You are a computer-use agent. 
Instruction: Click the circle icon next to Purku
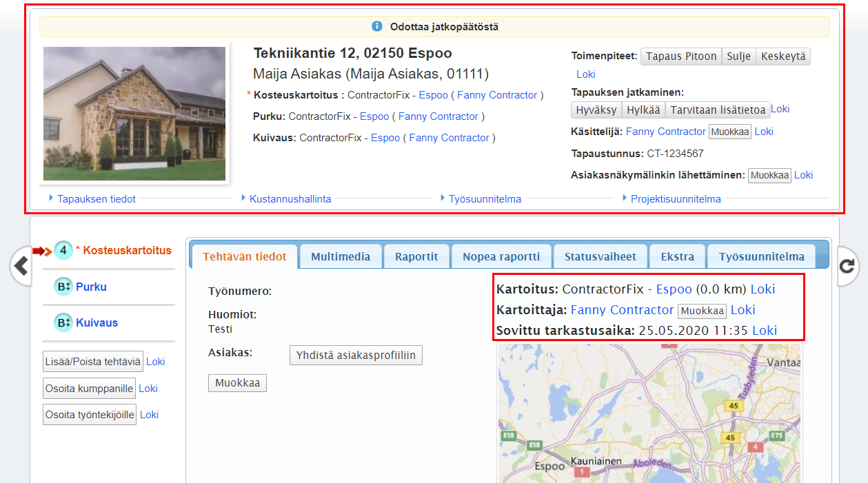(63, 287)
